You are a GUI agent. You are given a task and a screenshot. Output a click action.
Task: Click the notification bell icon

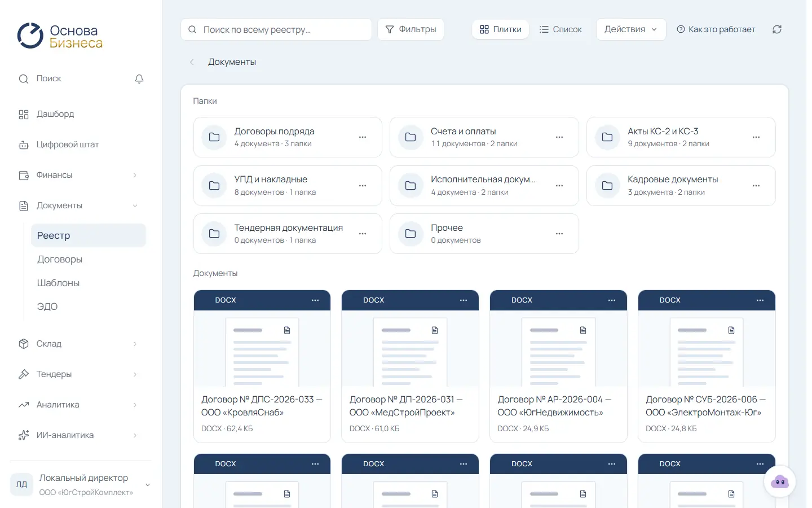click(139, 79)
